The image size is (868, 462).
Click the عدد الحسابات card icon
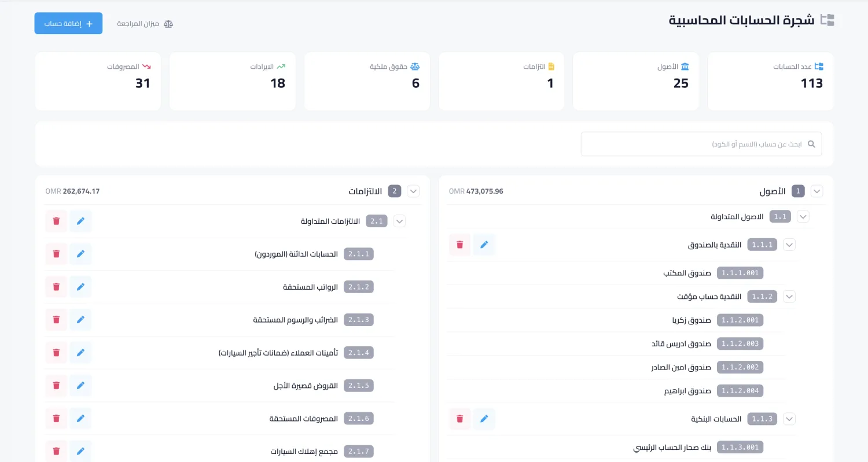(819, 66)
